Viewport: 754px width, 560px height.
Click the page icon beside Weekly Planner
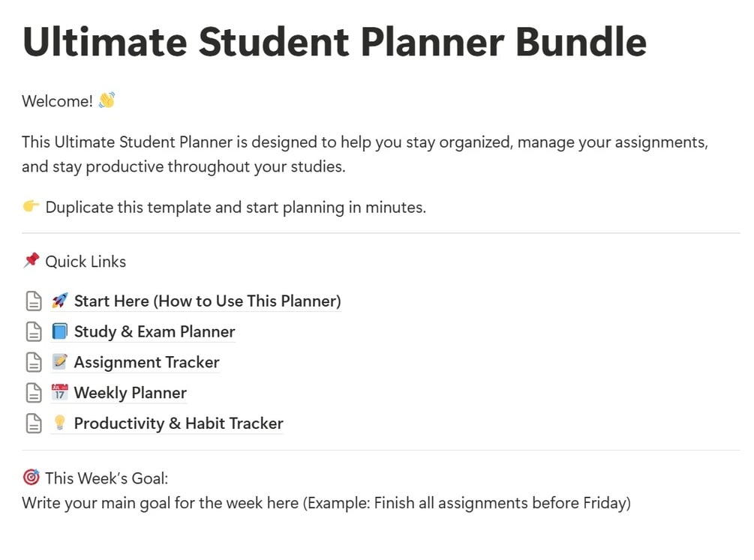click(x=34, y=393)
